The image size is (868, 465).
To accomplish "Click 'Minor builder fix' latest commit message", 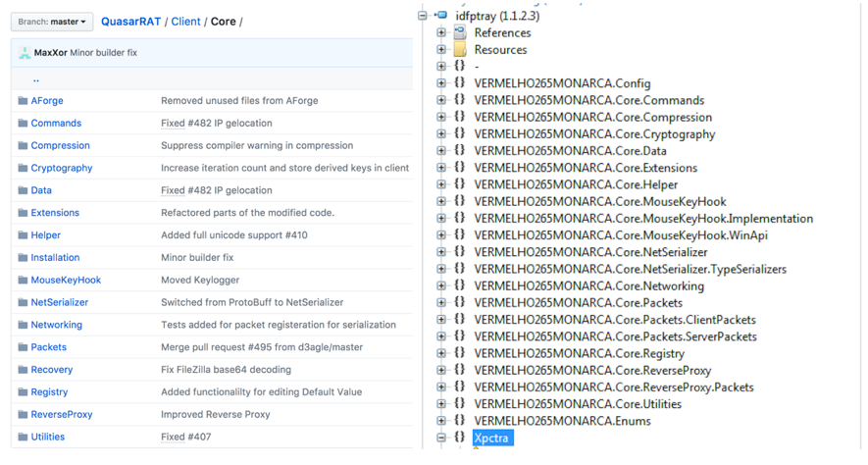I will click(x=104, y=53).
